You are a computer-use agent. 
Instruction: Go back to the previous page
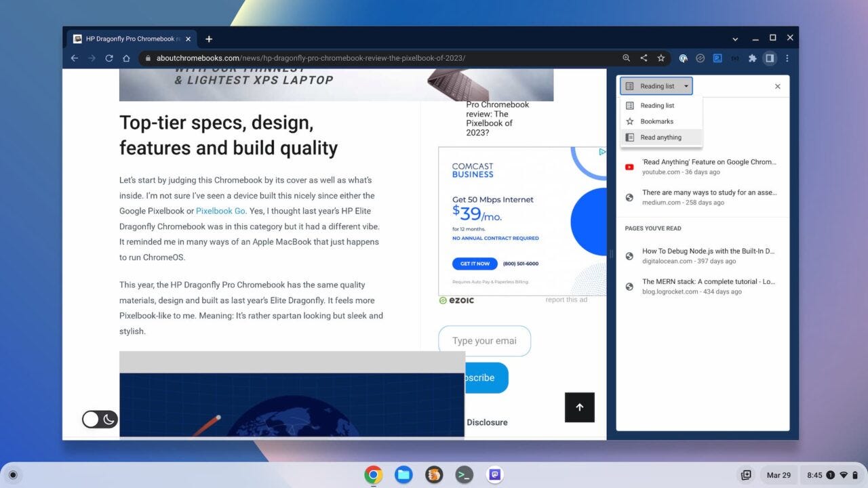(75, 58)
